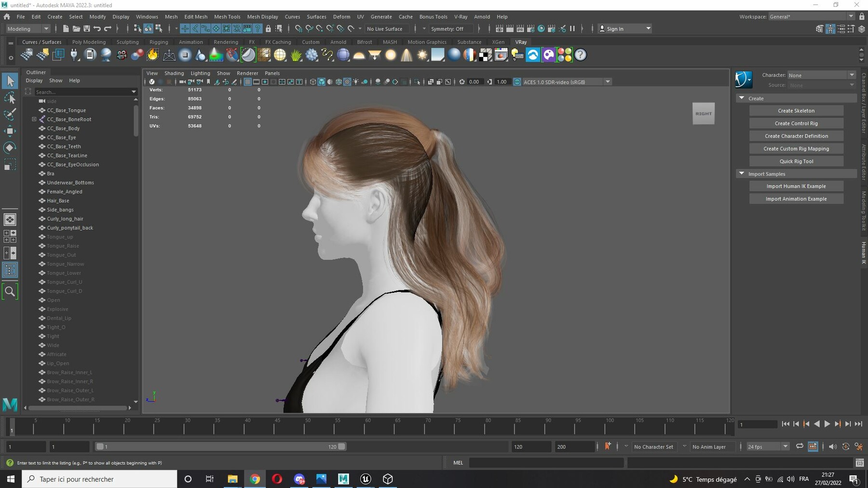Click the Create Control Rig button
The image size is (868, 488).
point(796,123)
